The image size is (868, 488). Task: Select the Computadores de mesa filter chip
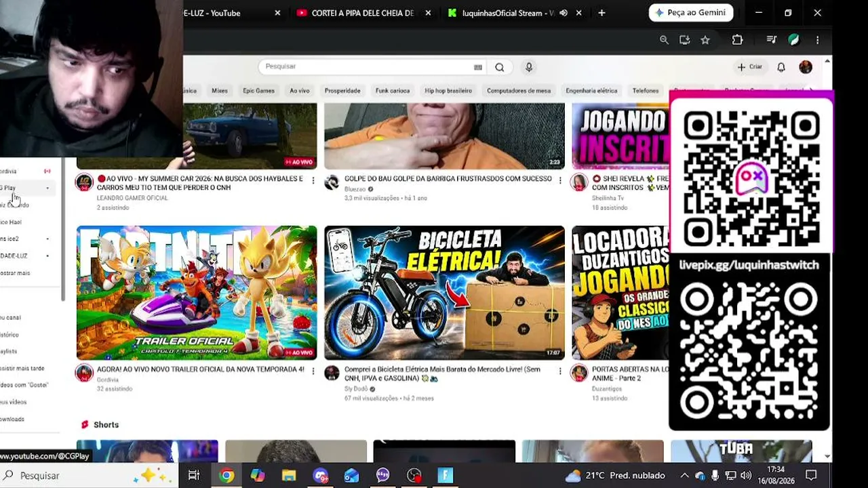click(519, 91)
